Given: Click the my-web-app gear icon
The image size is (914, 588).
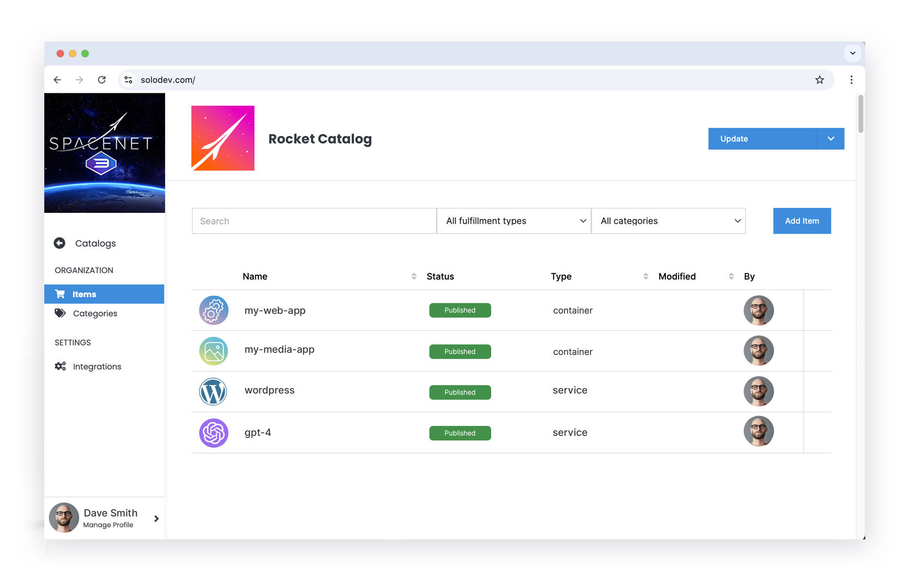Looking at the screenshot, I should [x=213, y=311].
